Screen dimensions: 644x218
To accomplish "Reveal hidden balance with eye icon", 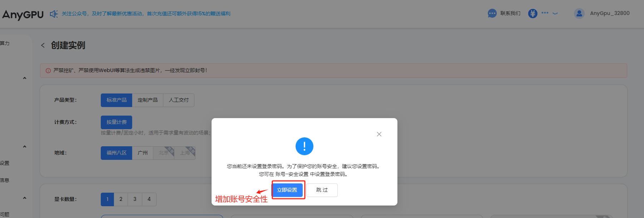I will click(555, 14).
